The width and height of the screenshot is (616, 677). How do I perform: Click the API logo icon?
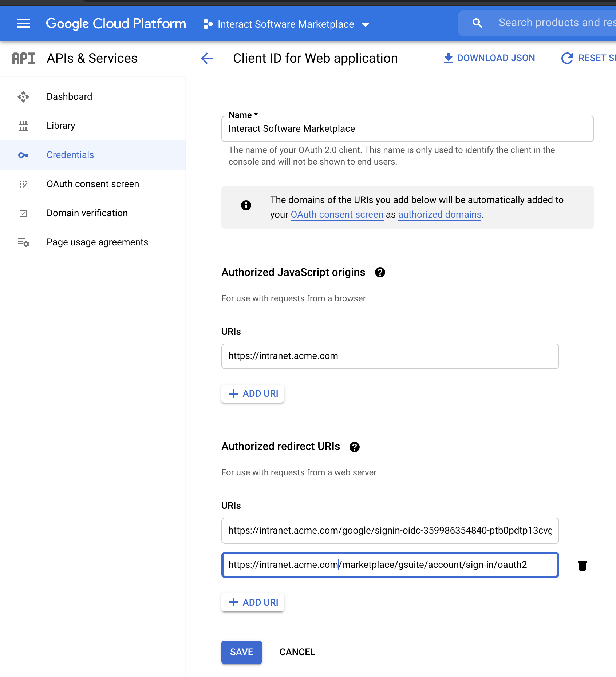point(24,58)
